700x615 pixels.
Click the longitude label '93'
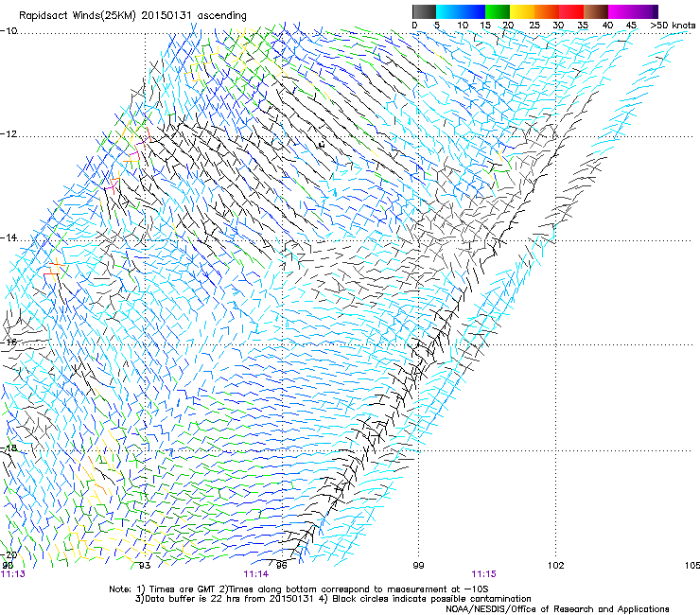click(x=145, y=566)
